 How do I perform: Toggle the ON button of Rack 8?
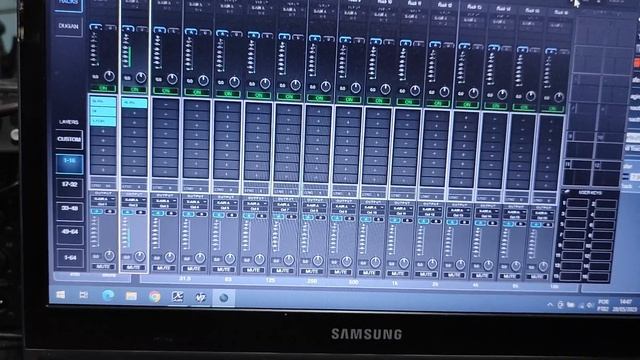click(319, 98)
